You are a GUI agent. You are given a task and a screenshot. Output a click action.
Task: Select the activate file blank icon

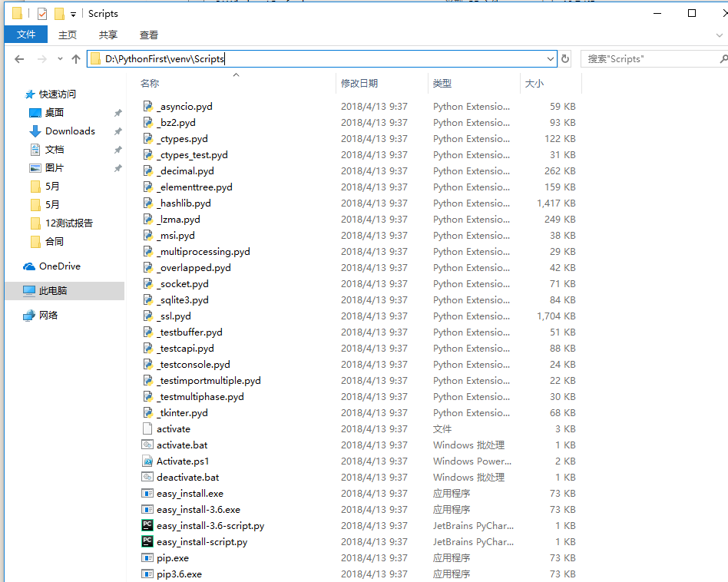[x=147, y=428]
